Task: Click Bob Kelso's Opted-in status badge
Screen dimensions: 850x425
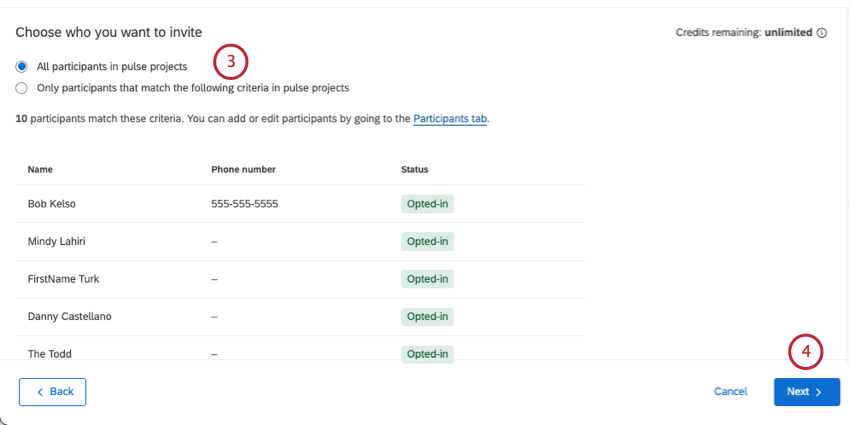Action: point(427,204)
